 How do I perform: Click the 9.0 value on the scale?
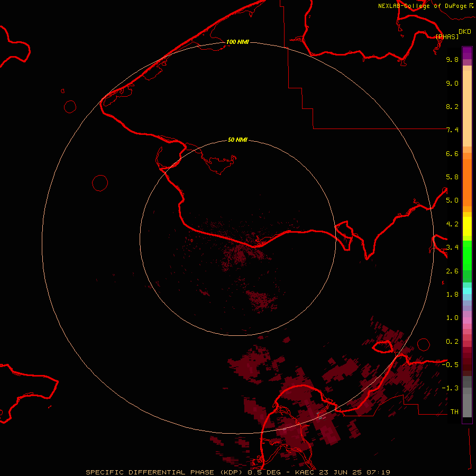point(452,83)
